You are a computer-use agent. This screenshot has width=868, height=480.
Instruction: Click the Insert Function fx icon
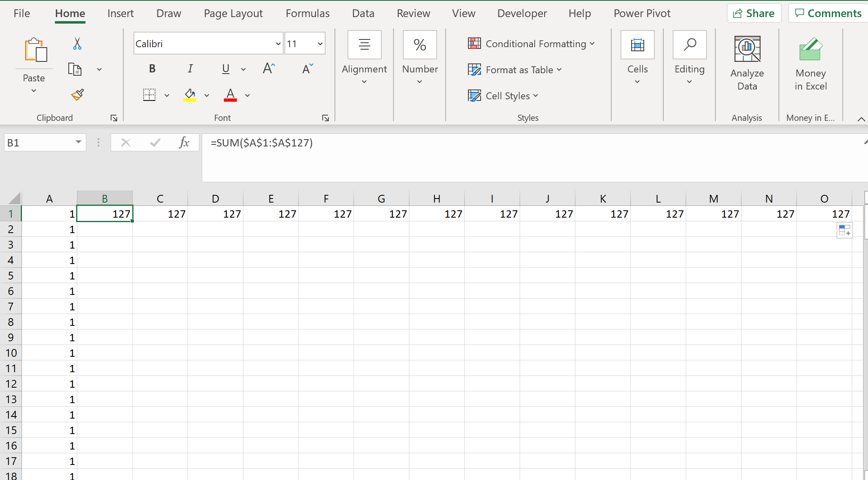point(184,142)
